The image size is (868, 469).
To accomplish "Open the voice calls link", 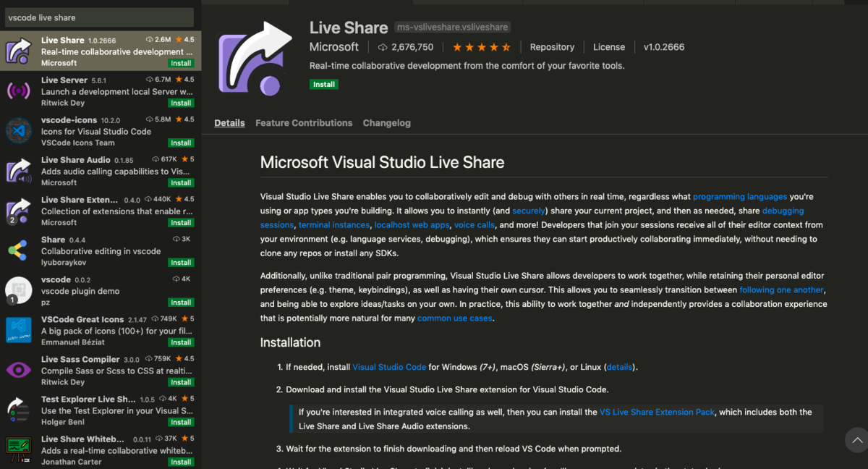I will [475, 225].
